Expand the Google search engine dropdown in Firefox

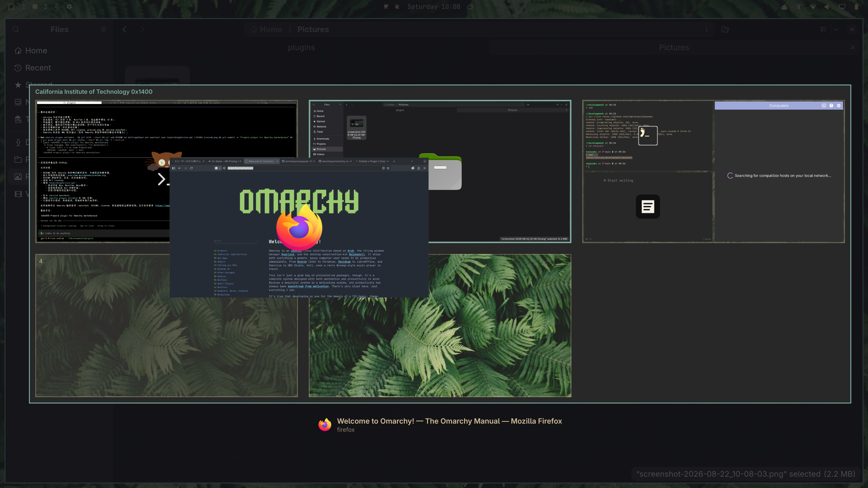coord(218,168)
